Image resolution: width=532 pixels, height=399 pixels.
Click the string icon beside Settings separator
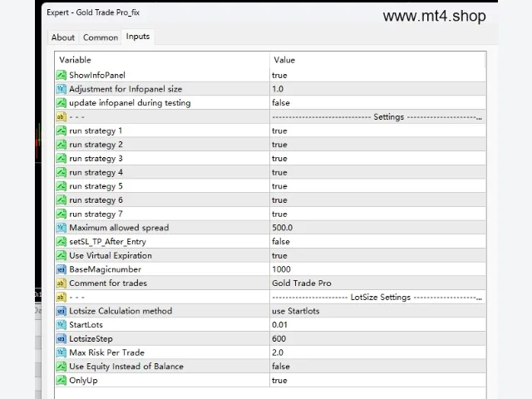(x=61, y=116)
